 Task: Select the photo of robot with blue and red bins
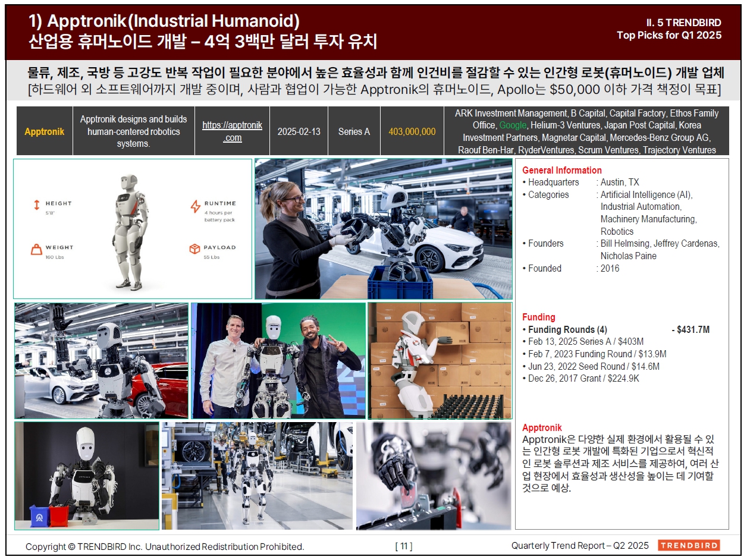pos(87,476)
